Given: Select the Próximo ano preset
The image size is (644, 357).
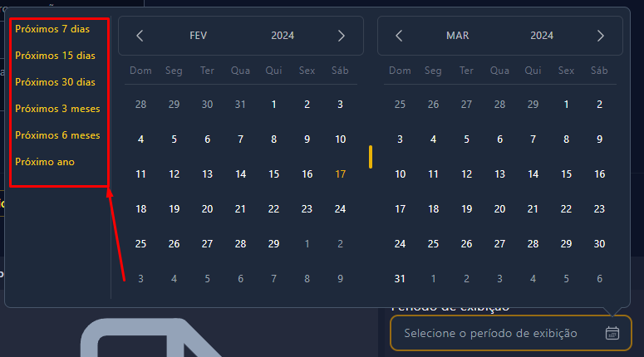Looking at the screenshot, I should [45, 162].
